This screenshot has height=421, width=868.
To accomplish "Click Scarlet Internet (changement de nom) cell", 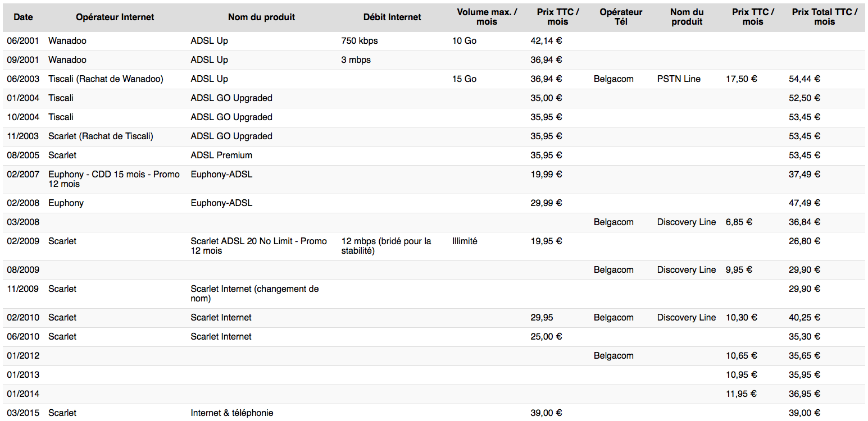I will tap(255, 294).
